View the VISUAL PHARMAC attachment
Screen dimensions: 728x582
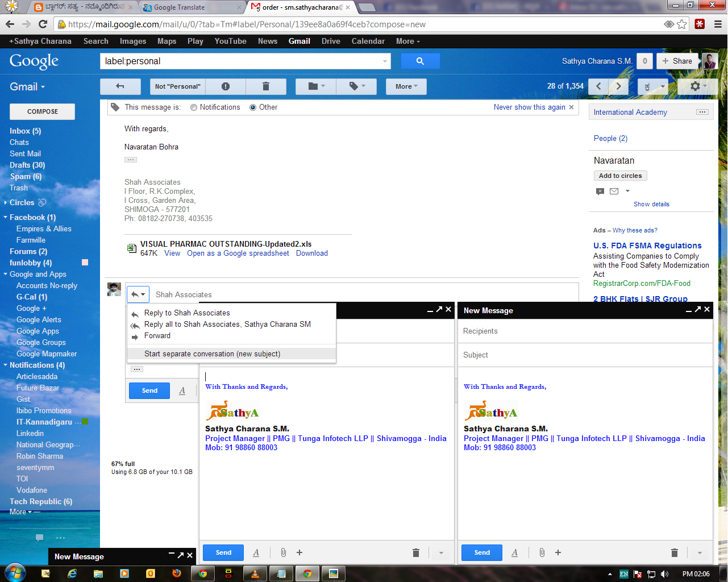pos(172,253)
